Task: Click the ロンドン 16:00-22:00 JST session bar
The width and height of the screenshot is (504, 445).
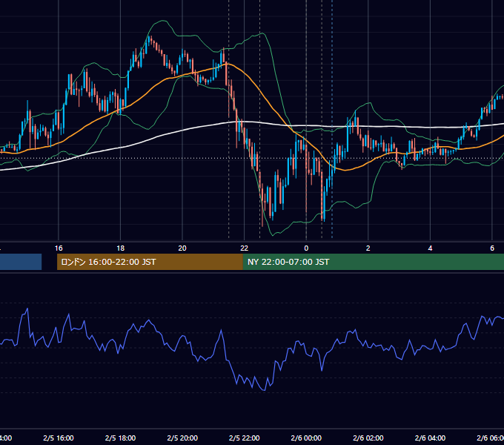Action: click(150, 262)
